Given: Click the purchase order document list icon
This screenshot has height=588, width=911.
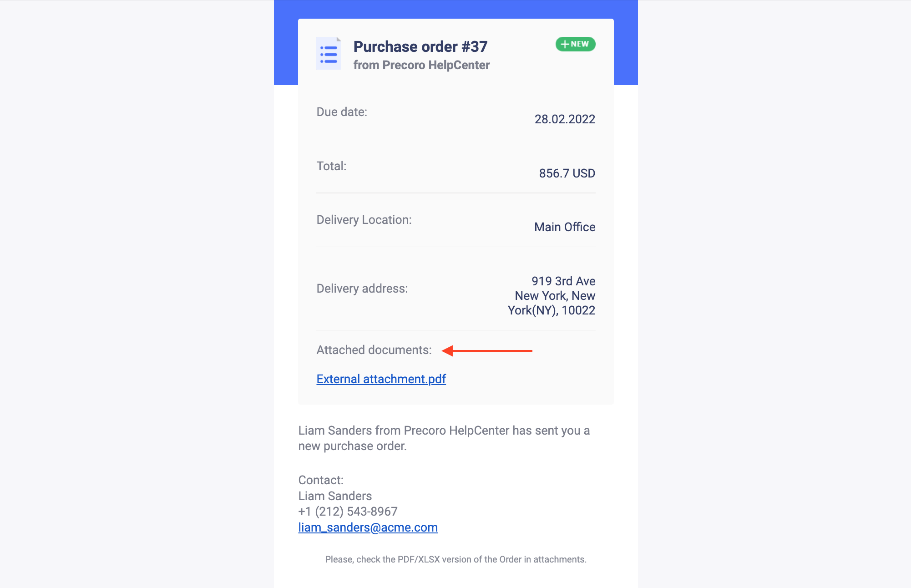Looking at the screenshot, I should [x=329, y=53].
